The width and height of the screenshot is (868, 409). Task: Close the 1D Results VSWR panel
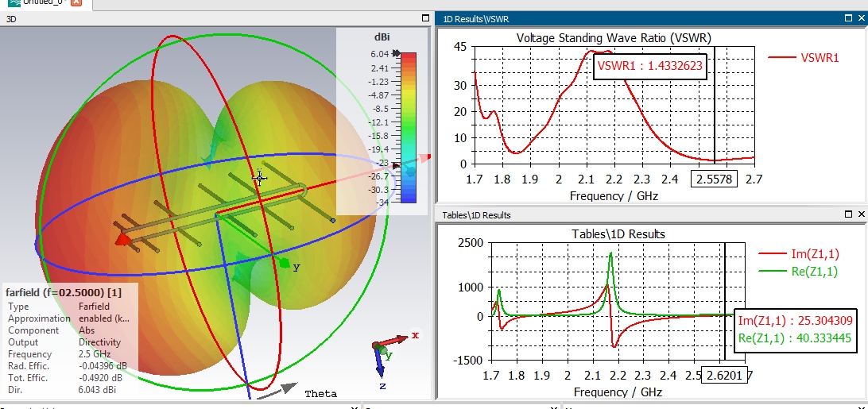click(x=861, y=18)
